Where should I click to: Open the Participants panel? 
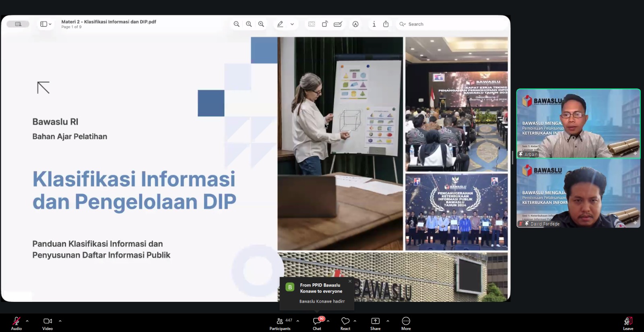pyautogui.click(x=280, y=323)
